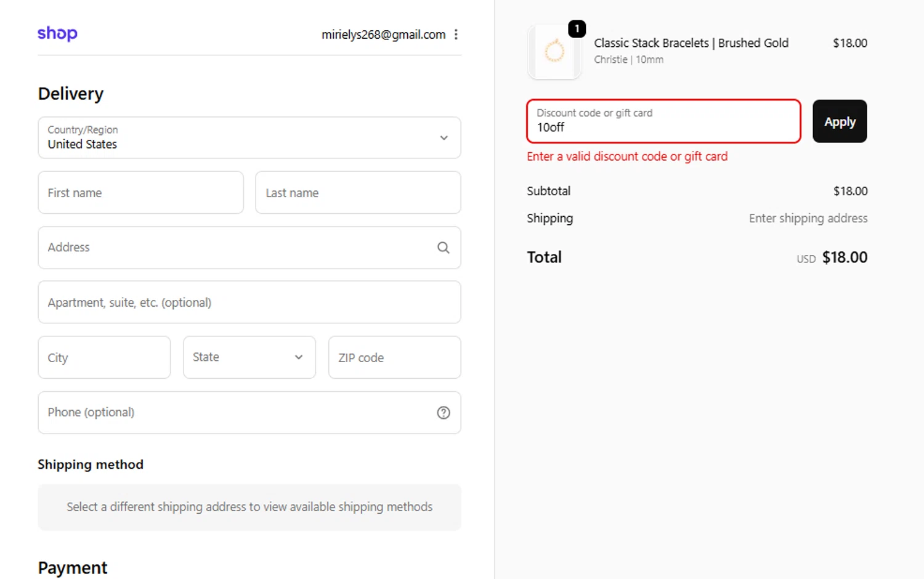This screenshot has width=924, height=579.
Task: Click the discount code field containing 10off
Action: (x=663, y=121)
